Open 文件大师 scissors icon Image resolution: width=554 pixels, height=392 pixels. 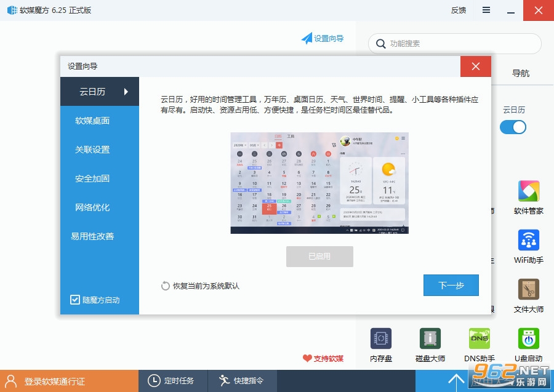[529, 289]
